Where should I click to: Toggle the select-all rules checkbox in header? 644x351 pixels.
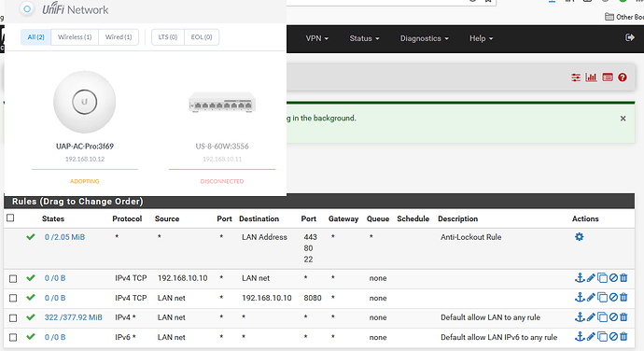10,218
